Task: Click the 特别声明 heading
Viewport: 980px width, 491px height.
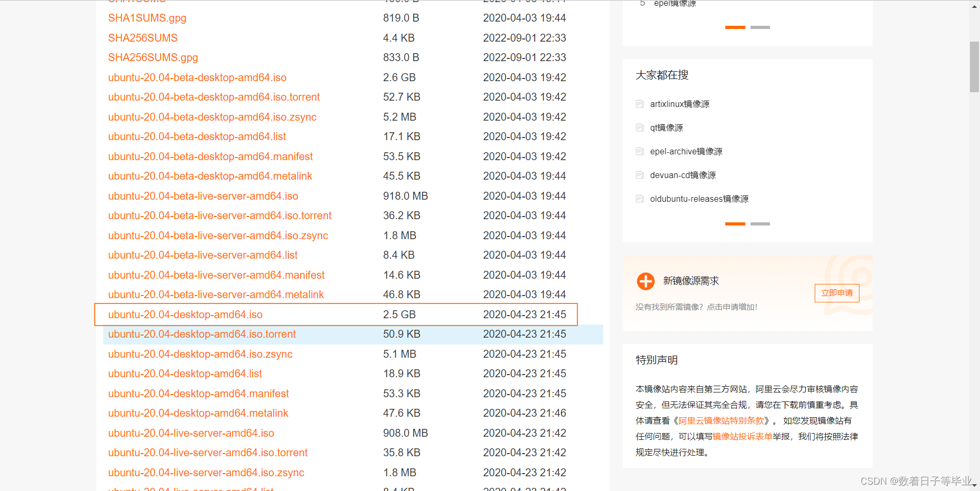Action: pyautogui.click(x=657, y=360)
